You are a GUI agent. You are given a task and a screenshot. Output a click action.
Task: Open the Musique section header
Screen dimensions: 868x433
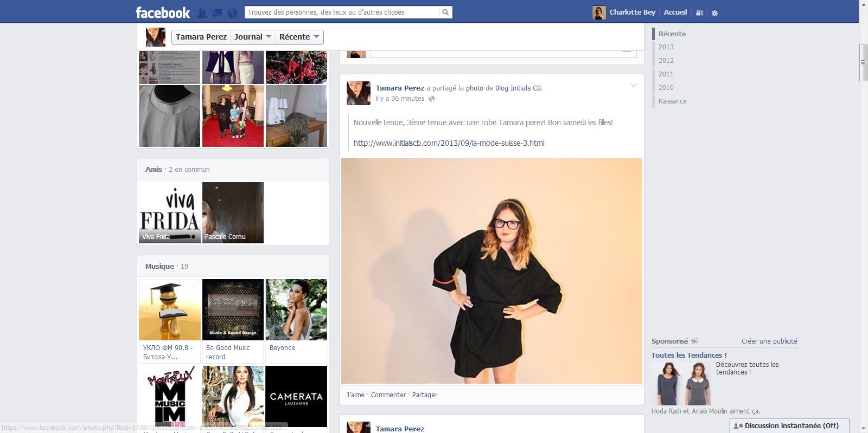coord(159,267)
